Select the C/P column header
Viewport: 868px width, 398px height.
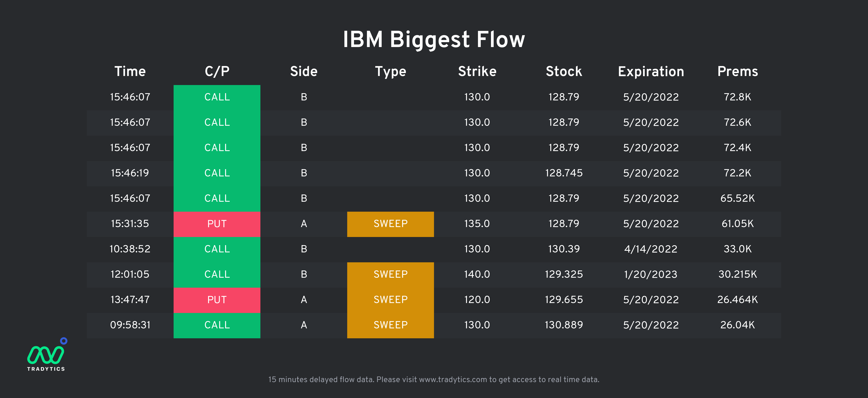click(217, 71)
